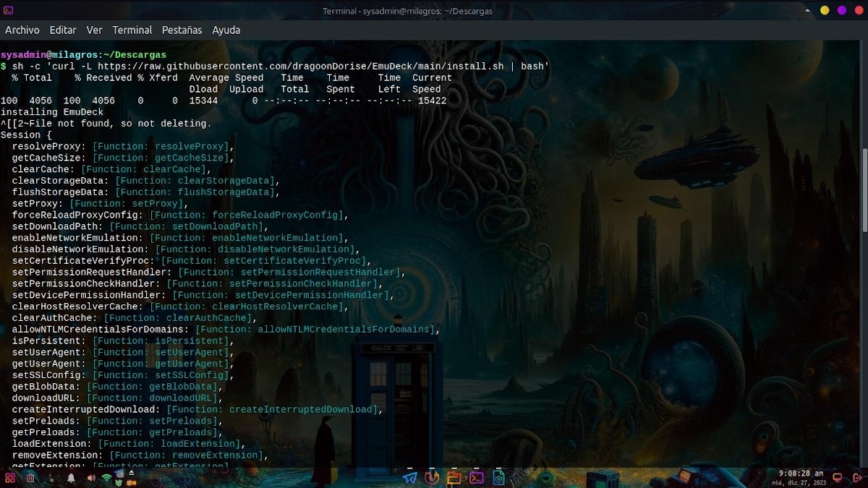Open the trash can from the taskbar
This screenshot has width=868, height=488.
pyautogui.click(x=30, y=478)
